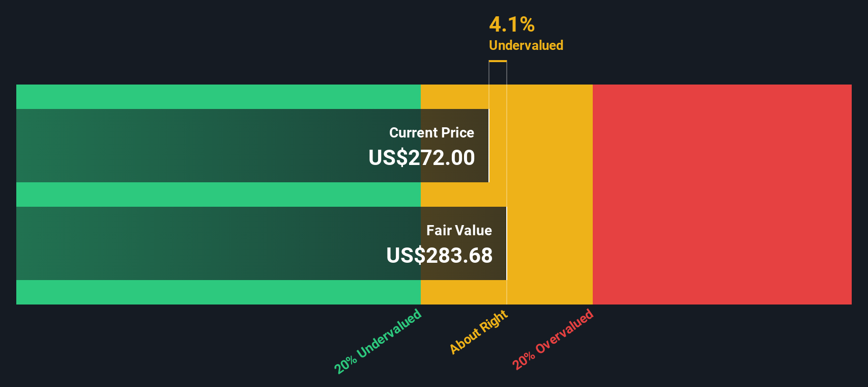868x387 pixels.
Task: Click the 20% Overvalued axis label
Action: point(553,340)
